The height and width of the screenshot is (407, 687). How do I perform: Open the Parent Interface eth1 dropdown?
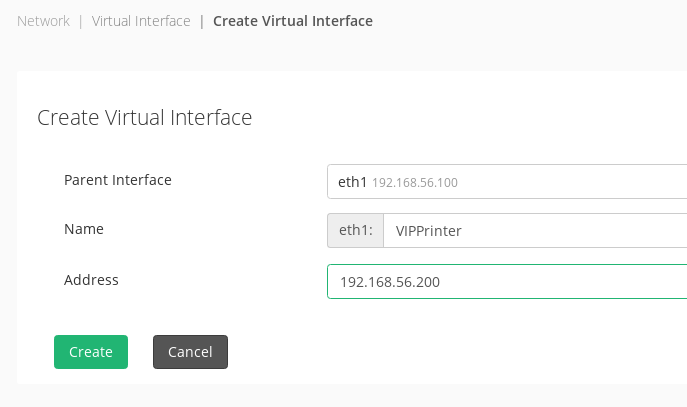[x=507, y=181]
